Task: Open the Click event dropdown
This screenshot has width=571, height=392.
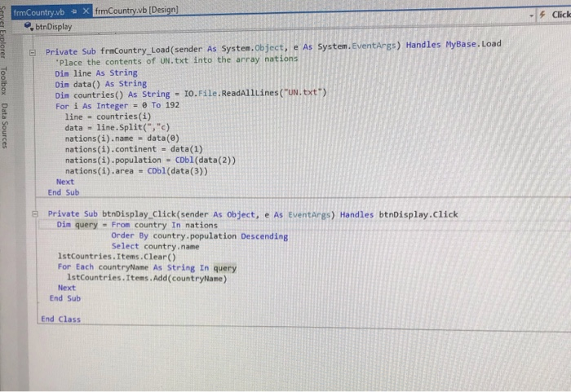Action: (x=561, y=15)
